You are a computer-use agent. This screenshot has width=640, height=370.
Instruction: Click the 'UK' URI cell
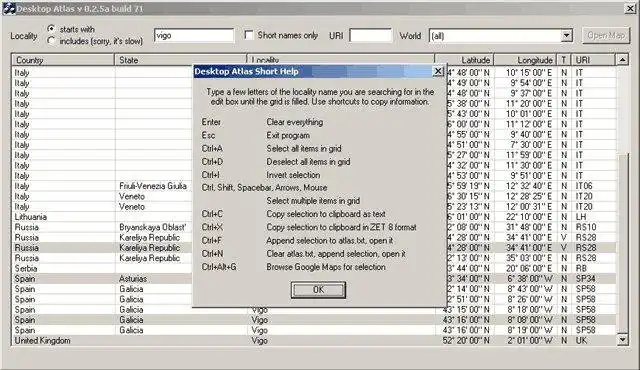coord(581,340)
